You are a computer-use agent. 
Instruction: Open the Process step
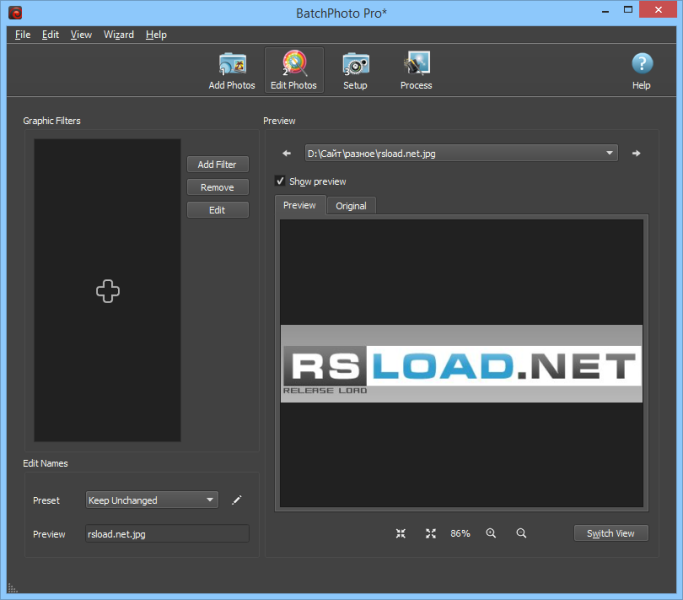click(416, 71)
